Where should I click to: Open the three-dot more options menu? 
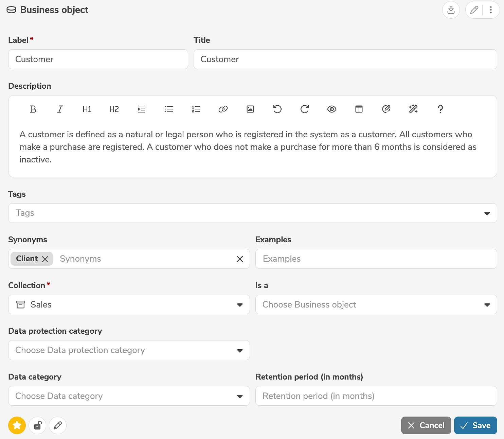pos(491,10)
